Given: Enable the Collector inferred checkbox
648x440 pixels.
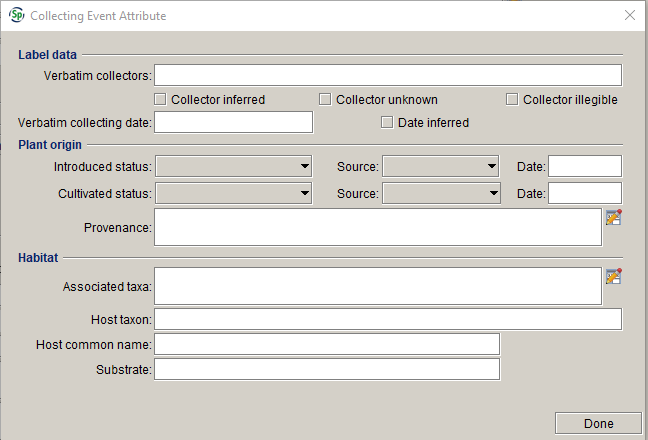Looking at the screenshot, I should point(160,100).
